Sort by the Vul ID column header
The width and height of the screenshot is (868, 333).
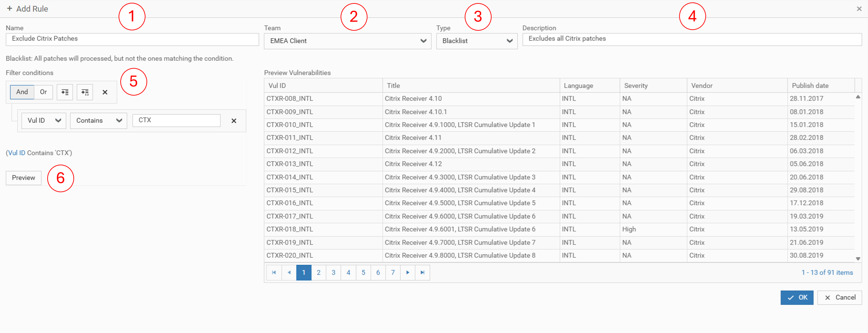(323, 86)
